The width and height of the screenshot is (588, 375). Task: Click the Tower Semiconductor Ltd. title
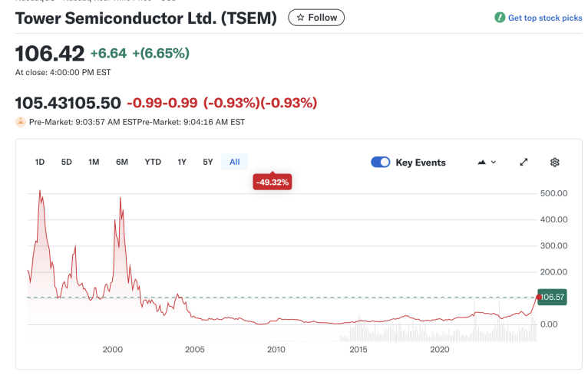pos(146,18)
